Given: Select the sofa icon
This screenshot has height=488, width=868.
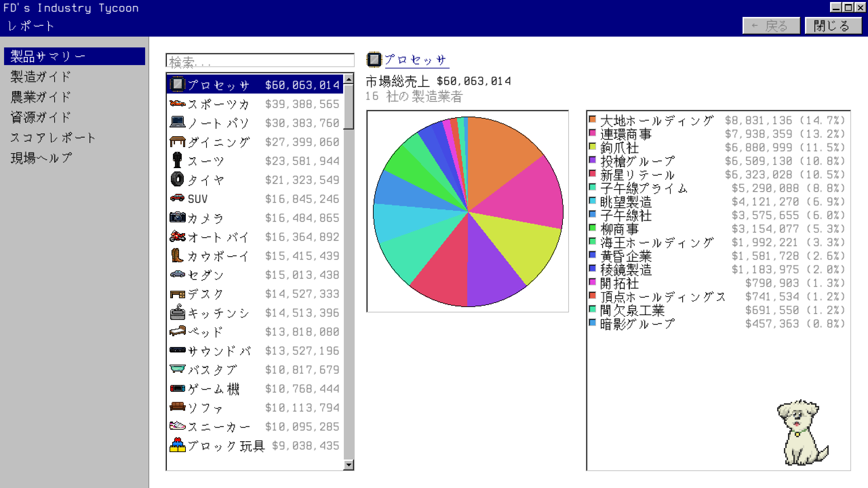Looking at the screenshot, I should pos(177,406).
